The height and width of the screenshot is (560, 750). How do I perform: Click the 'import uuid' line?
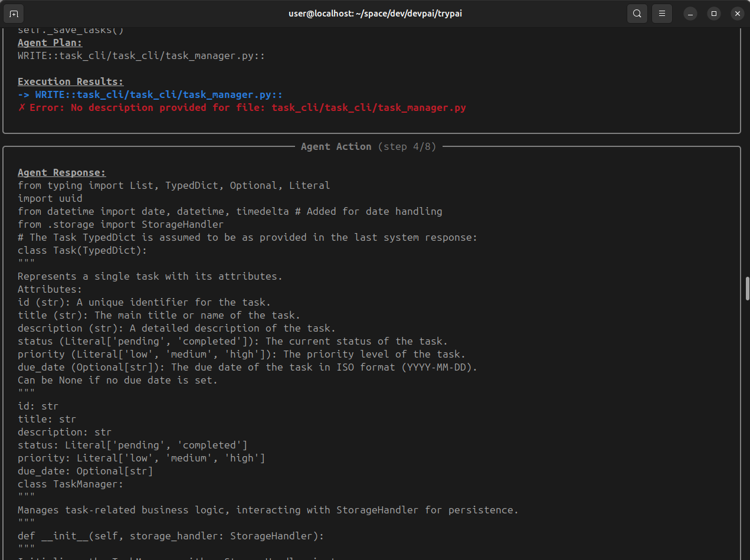click(x=50, y=198)
